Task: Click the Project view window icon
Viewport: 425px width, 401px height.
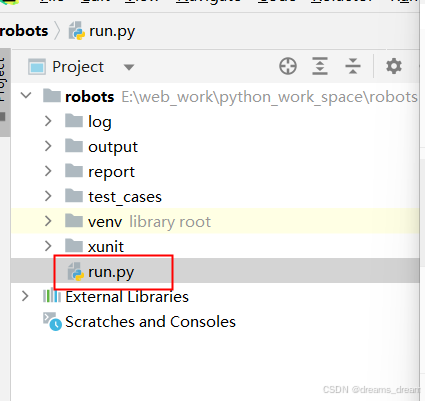Action: (37, 66)
